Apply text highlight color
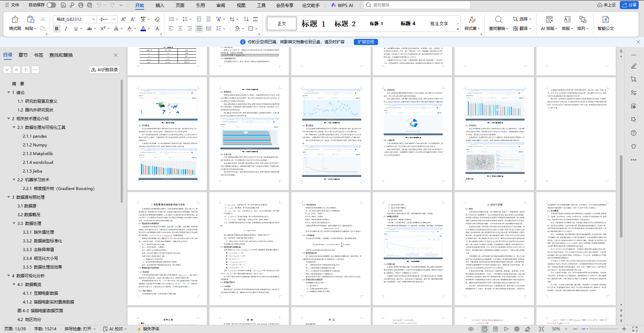 (x=130, y=29)
